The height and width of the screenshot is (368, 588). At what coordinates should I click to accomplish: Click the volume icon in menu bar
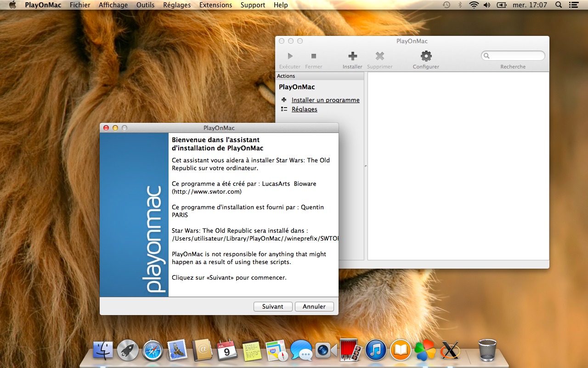pos(487,5)
